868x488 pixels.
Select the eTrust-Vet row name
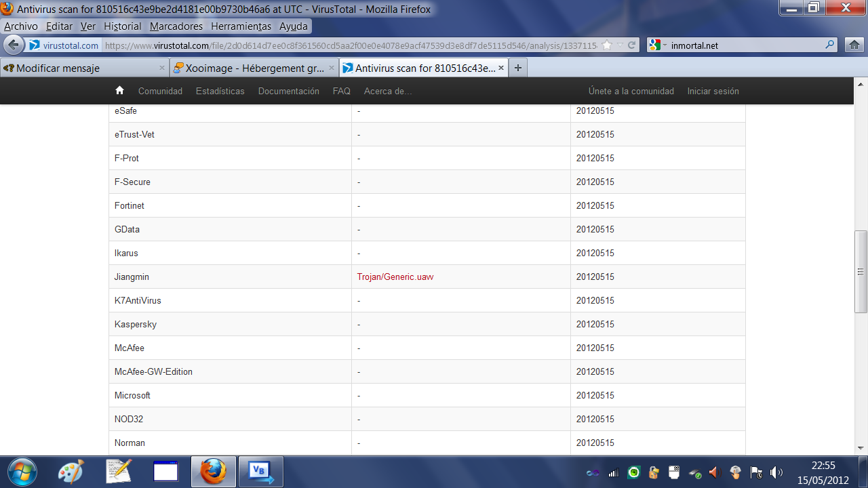[134, 134]
